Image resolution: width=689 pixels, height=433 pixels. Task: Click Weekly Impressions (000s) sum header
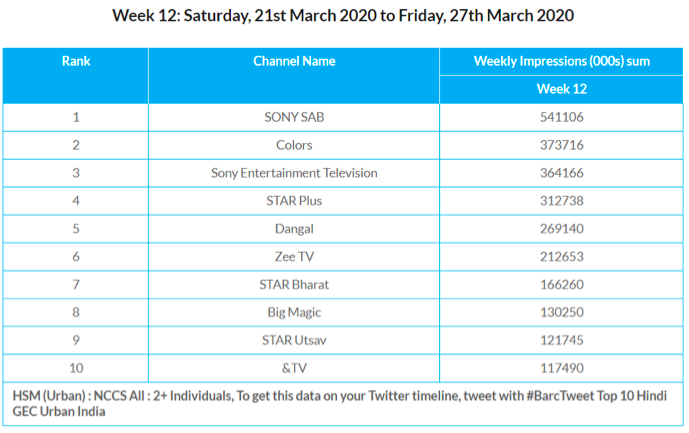[x=561, y=61]
